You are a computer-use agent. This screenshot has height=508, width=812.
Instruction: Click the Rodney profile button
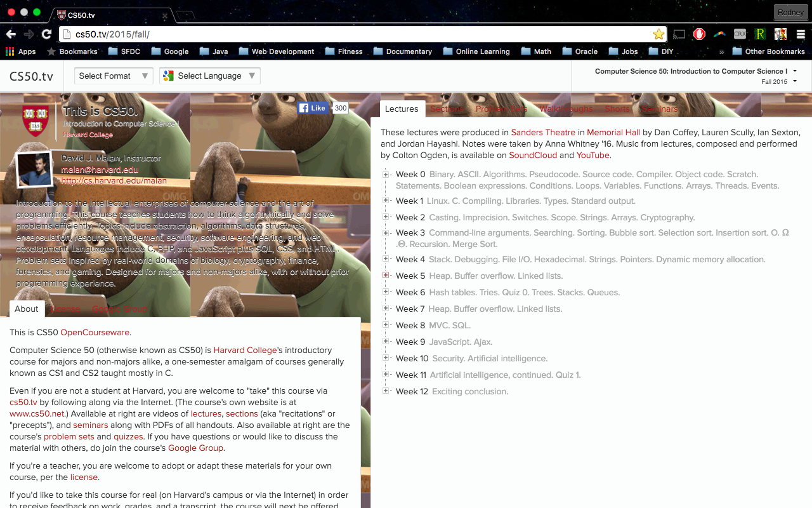tap(790, 13)
